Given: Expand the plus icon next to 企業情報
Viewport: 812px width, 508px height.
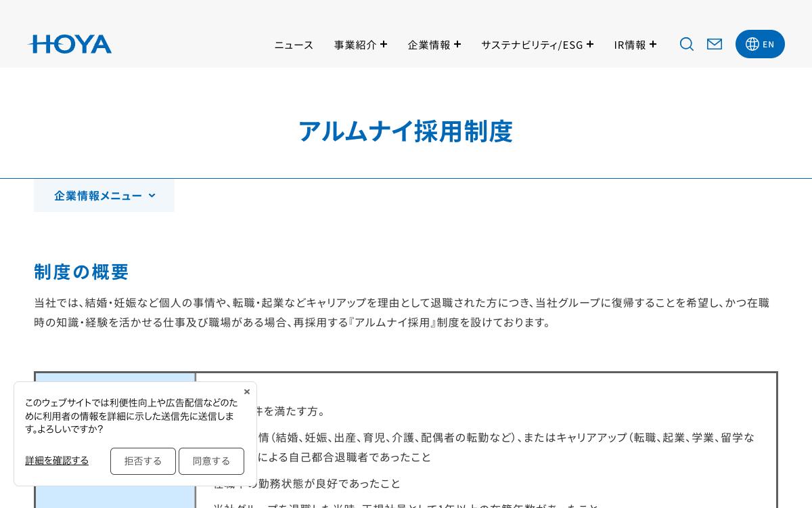Looking at the screenshot, I should point(457,44).
